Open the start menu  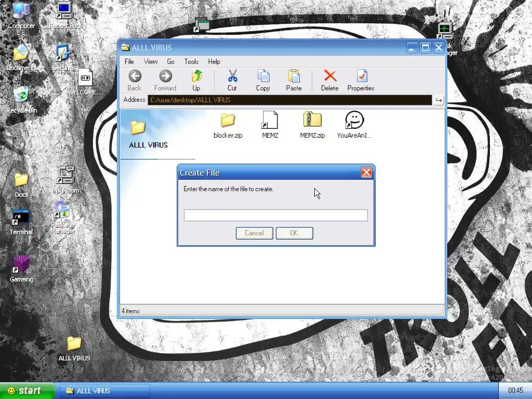(x=27, y=391)
